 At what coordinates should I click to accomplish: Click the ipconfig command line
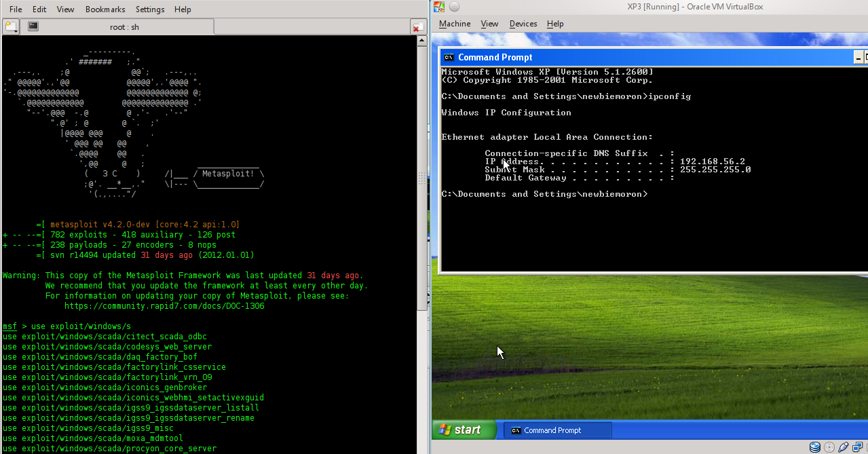coord(566,96)
